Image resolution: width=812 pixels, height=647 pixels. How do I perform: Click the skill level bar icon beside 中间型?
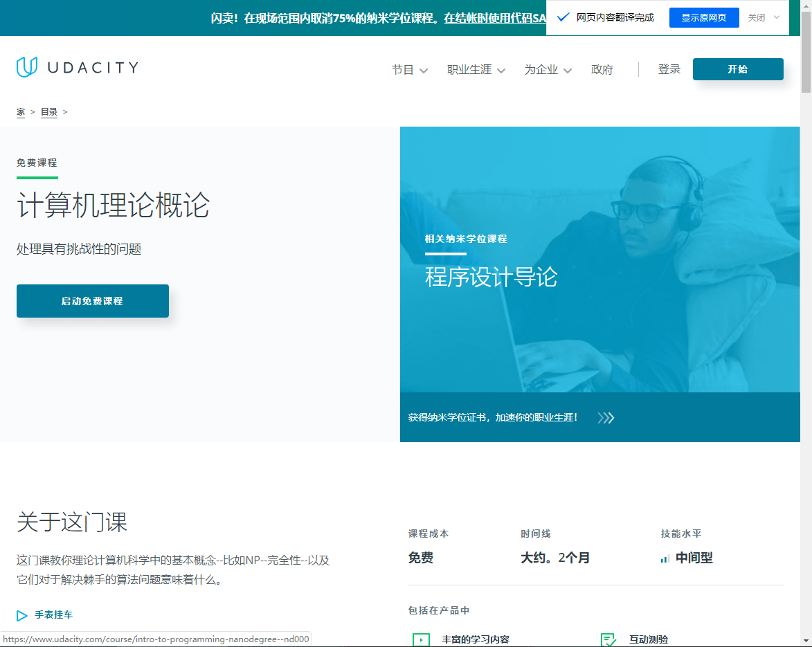coord(665,558)
